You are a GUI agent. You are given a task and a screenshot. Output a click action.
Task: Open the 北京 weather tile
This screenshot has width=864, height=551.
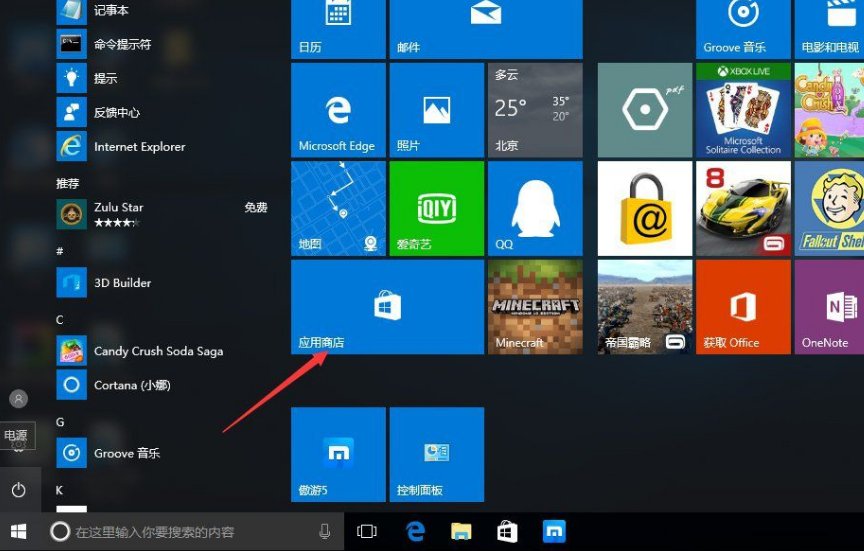point(535,110)
